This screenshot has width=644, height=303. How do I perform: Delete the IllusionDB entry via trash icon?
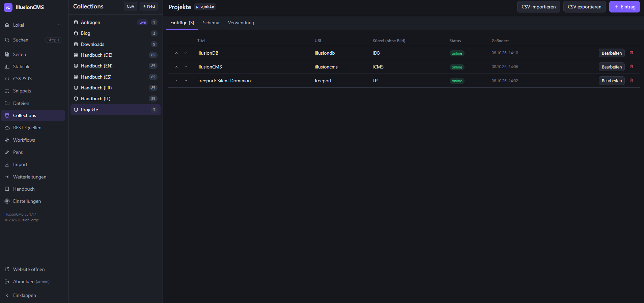(x=631, y=53)
